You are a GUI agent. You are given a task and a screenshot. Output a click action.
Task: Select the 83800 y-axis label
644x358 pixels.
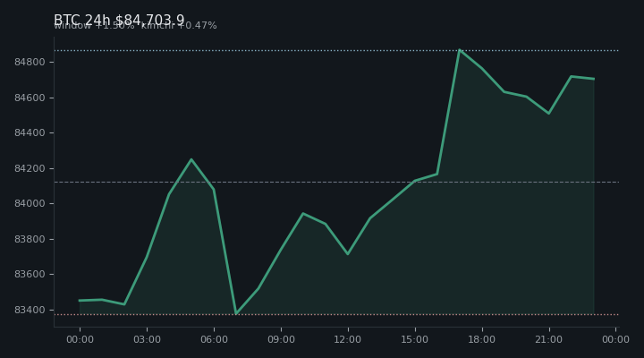(x=30, y=239)
